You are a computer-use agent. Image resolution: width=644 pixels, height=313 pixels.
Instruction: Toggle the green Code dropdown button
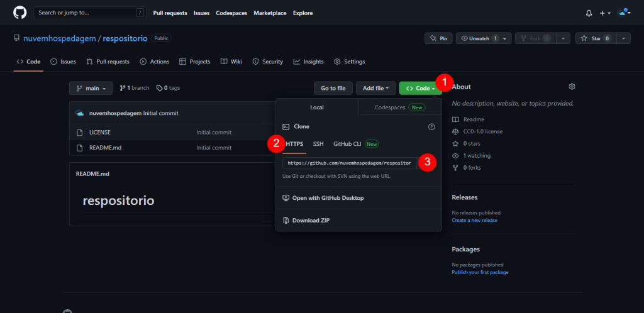(420, 88)
